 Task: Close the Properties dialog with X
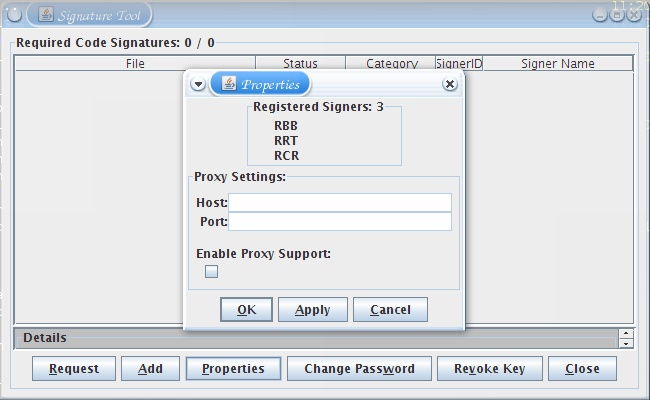pos(450,84)
